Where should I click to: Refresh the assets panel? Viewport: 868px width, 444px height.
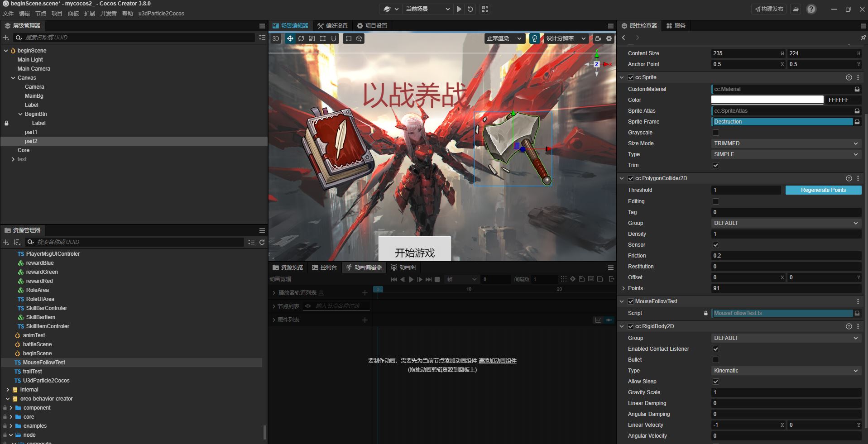[262, 242]
